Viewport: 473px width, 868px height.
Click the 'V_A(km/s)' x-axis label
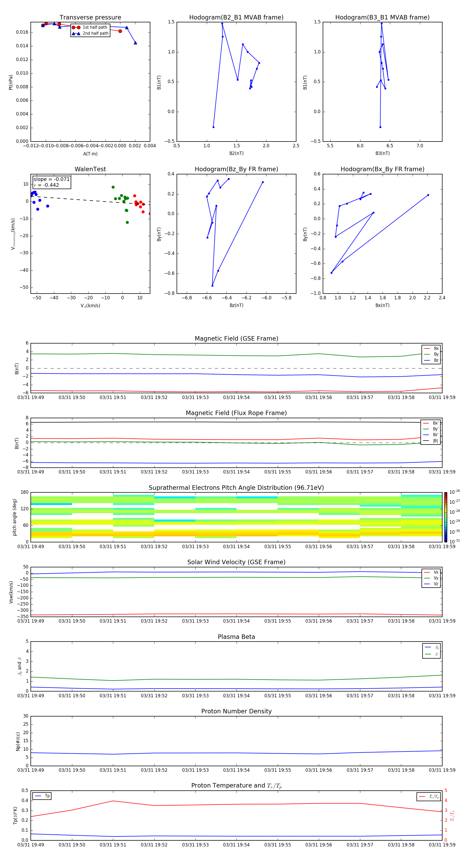point(90,306)
